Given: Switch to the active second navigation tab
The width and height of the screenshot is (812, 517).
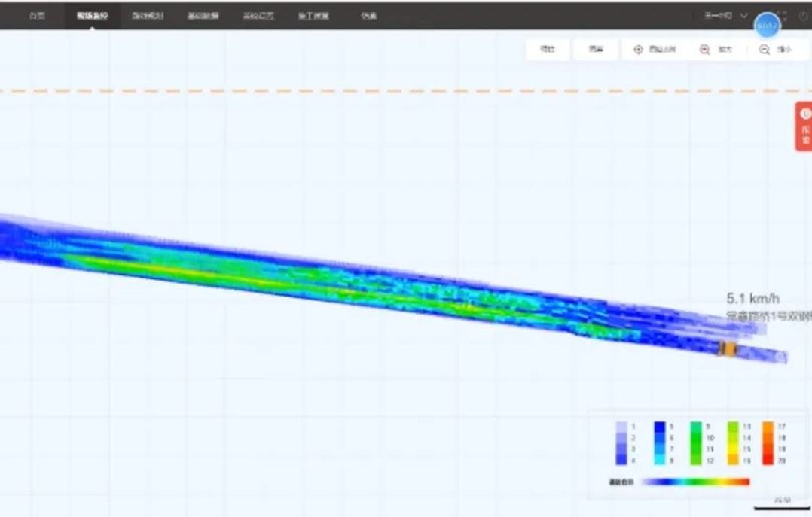Looking at the screenshot, I should coord(92,16).
